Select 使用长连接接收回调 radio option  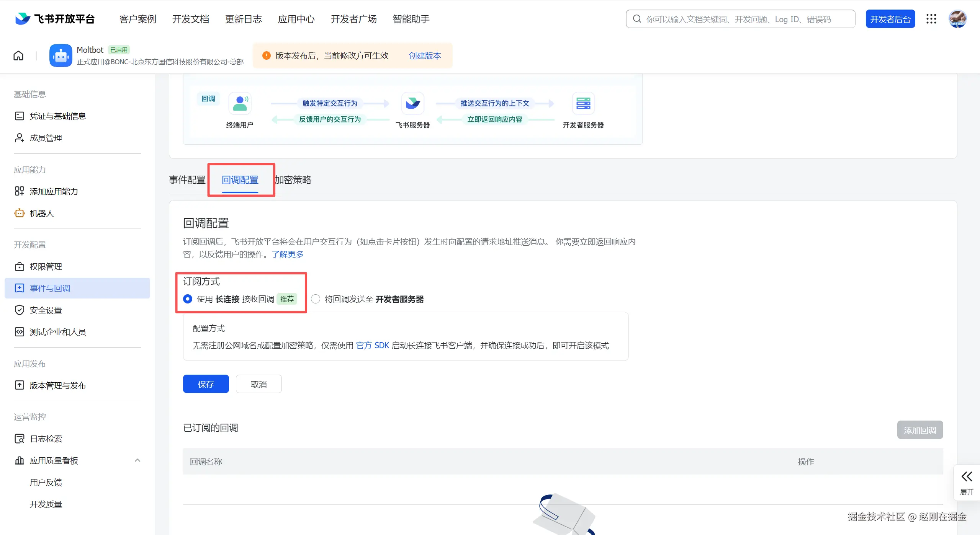(x=188, y=299)
